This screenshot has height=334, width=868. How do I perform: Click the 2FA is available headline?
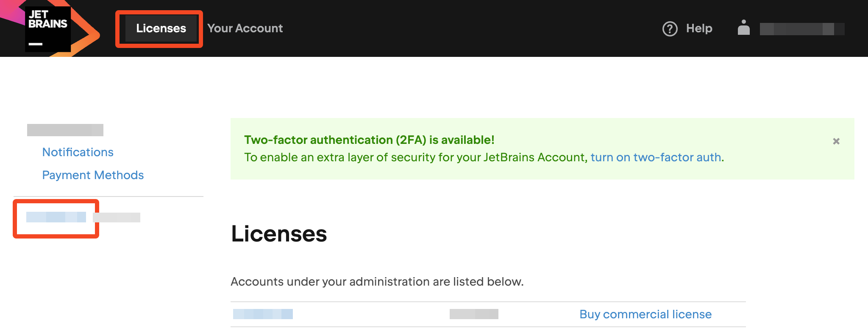click(369, 140)
